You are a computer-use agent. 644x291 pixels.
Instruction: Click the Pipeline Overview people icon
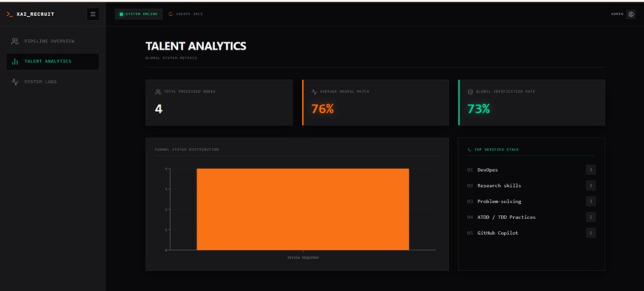[x=15, y=41]
